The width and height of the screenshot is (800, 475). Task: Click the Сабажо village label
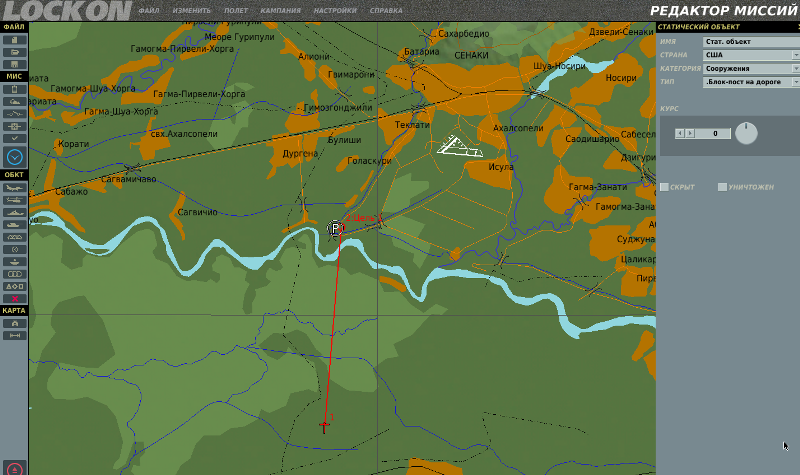tap(71, 191)
